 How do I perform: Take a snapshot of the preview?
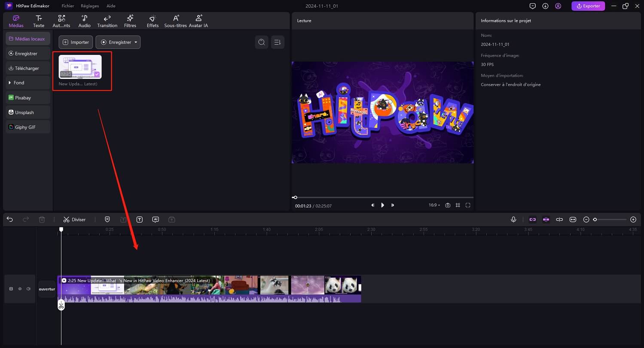[448, 206]
